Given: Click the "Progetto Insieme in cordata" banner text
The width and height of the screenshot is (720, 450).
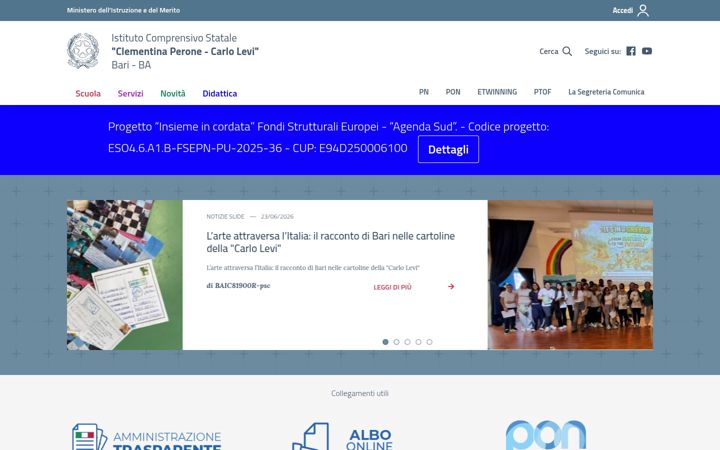Looking at the screenshot, I should pos(328,137).
